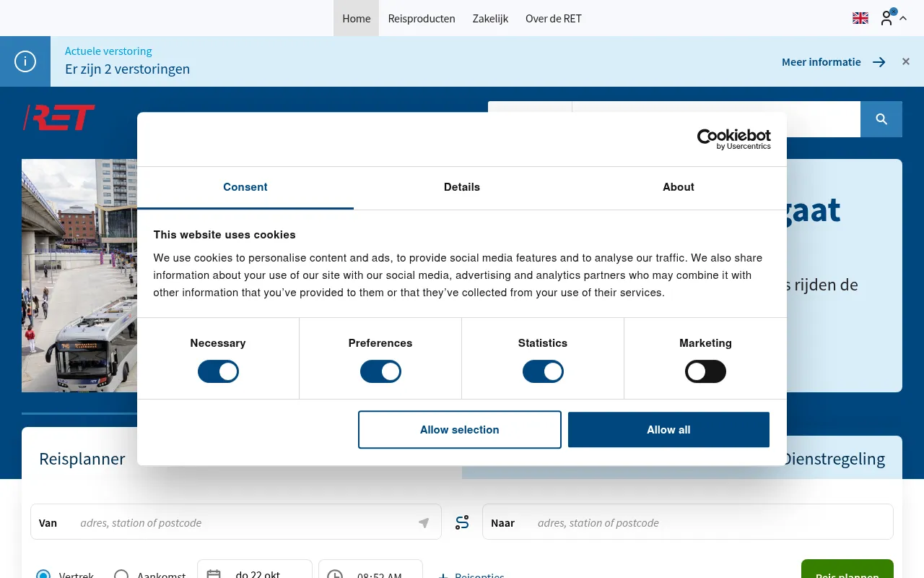Switch to the Dienstregeling tab
The image size is (924, 578).
point(834,459)
